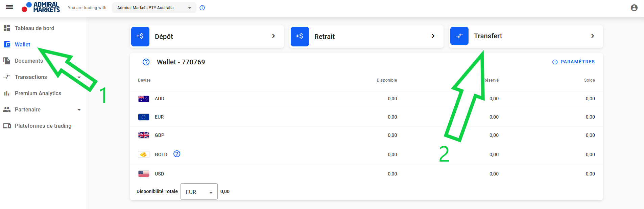Viewport: 644px width, 209px height.
Task: Select Wallet in the sidebar
Action: point(22,44)
